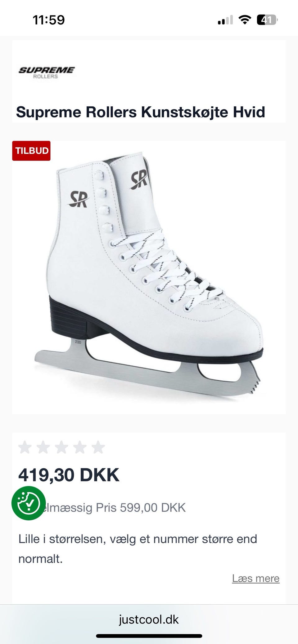Tap the Wi-Fi status icon
This screenshot has width=298, height=644.
pos(245,20)
